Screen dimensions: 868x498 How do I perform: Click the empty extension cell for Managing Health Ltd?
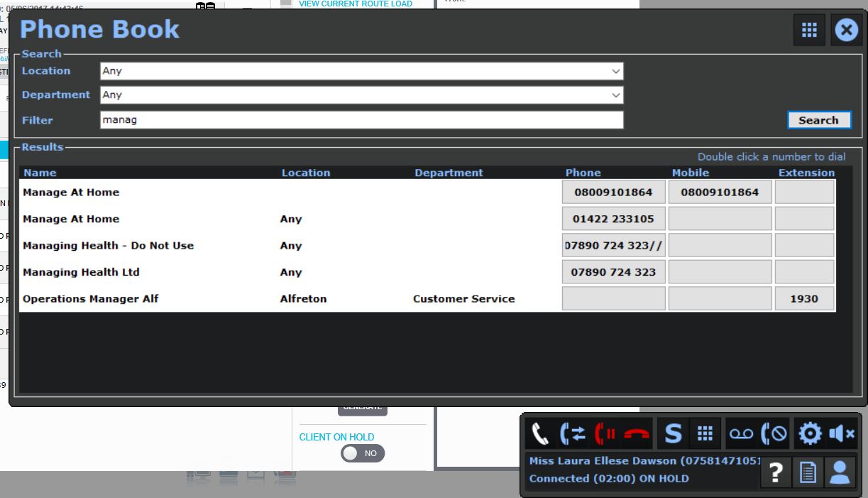pos(805,272)
